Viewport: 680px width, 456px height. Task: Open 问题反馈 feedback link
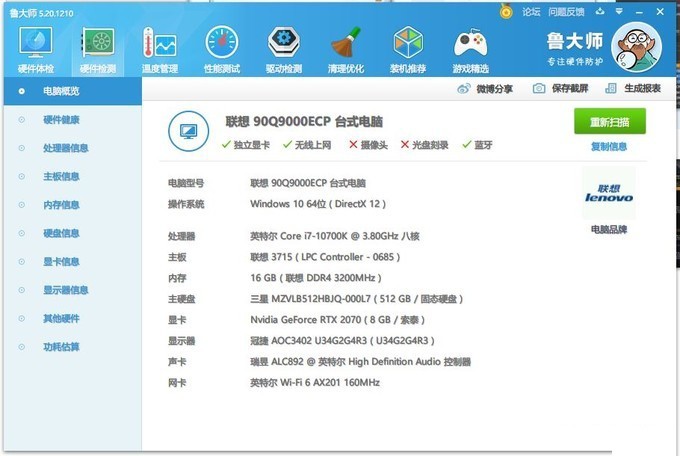click(566, 12)
